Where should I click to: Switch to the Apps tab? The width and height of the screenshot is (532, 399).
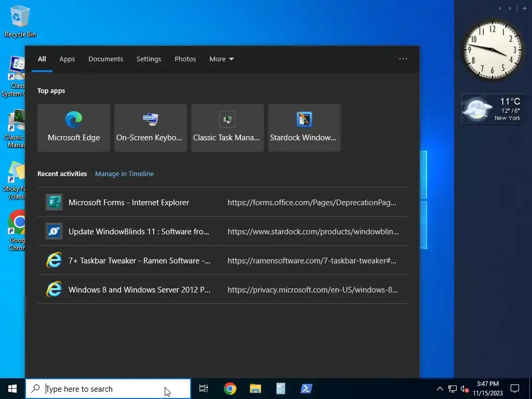tap(67, 59)
